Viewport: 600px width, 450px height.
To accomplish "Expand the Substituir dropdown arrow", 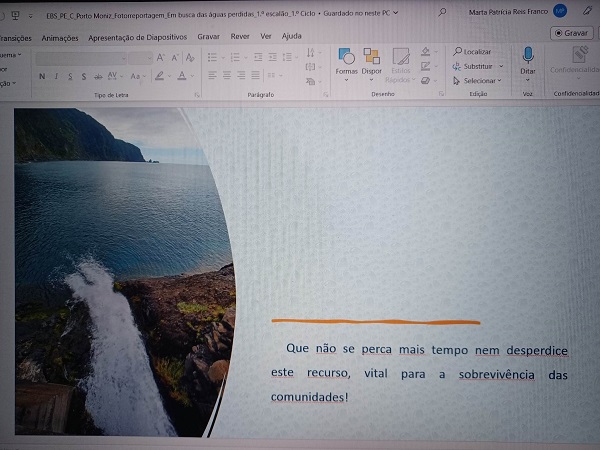I will (501, 66).
